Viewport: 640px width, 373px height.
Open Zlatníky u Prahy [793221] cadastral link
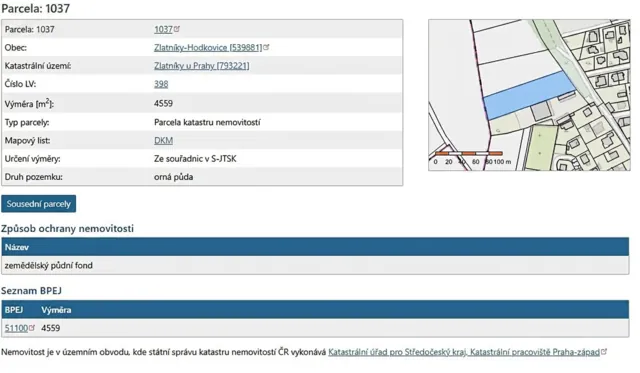(x=202, y=66)
